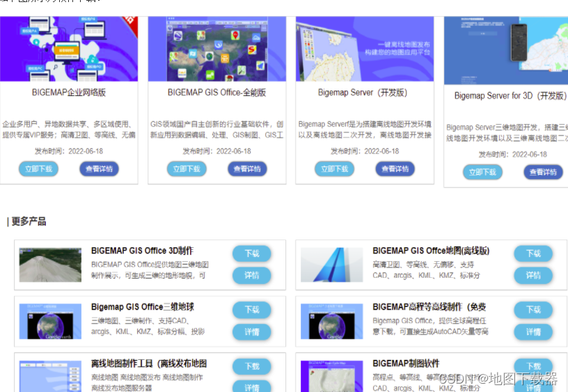The height and width of the screenshot is (392, 568).
Task: Click the description text of BIGEMAP企业网络版
Action: [69, 130]
